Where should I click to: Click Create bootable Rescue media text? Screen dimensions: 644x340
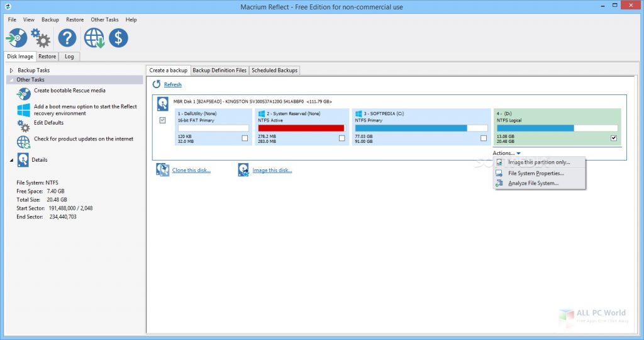[69, 91]
